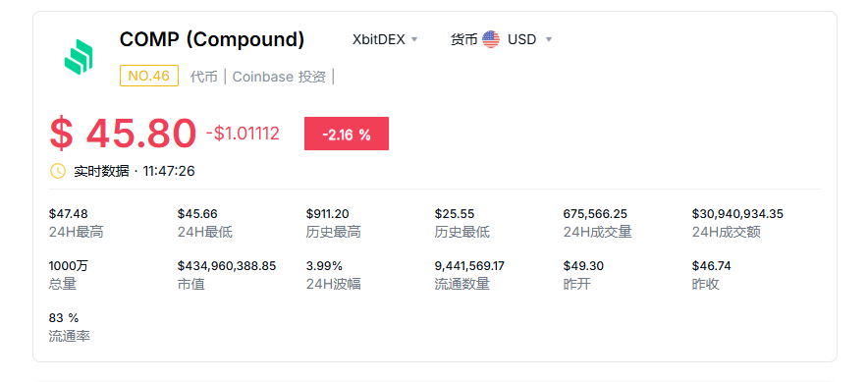
Task: Click the -$1.01112 price change text
Action: coord(243,134)
